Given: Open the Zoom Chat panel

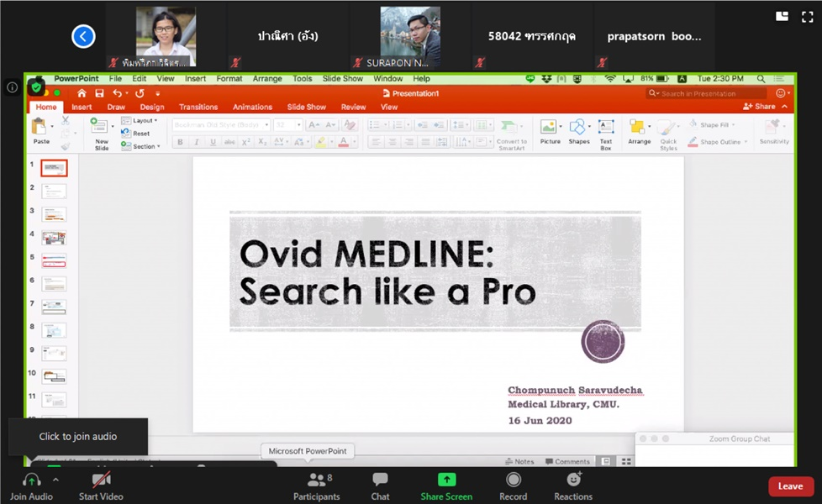Looking at the screenshot, I should (x=380, y=480).
